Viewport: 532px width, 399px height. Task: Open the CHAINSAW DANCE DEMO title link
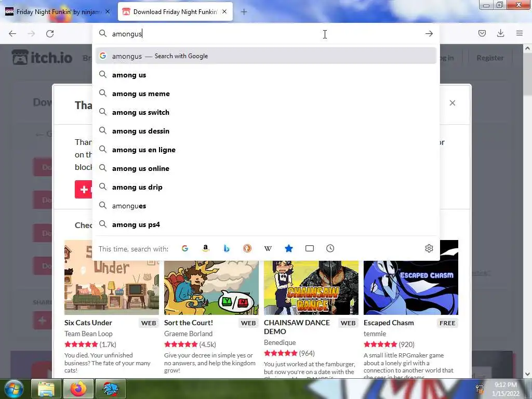pyautogui.click(x=297, y=327)
